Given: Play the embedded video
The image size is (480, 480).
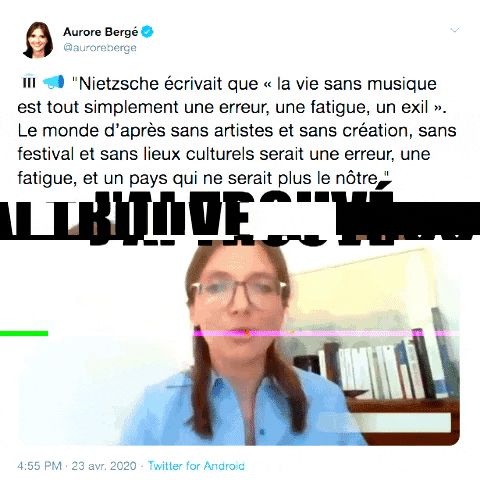Looking at the screenshot, I should coord(239,343).
